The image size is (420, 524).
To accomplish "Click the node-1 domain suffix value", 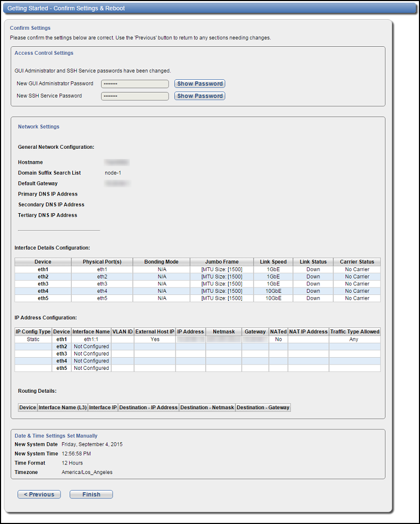I will 113,173.
